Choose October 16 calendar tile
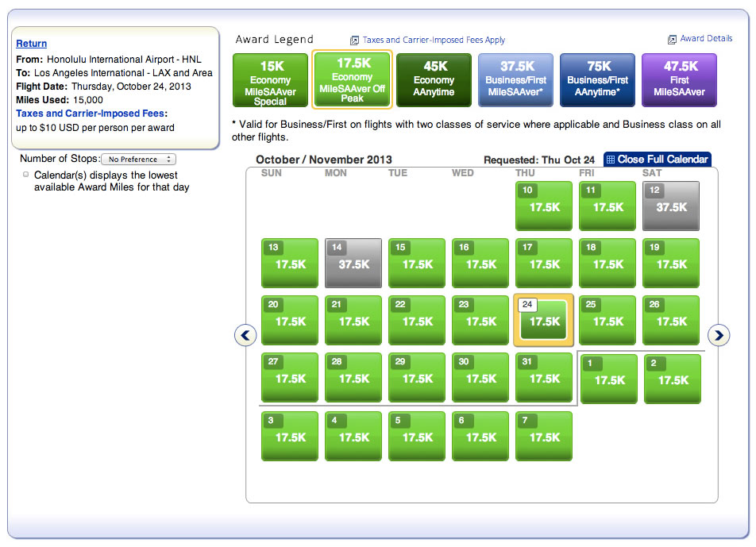The height and width of the screenshot is (547, 756). pos(480,263)
